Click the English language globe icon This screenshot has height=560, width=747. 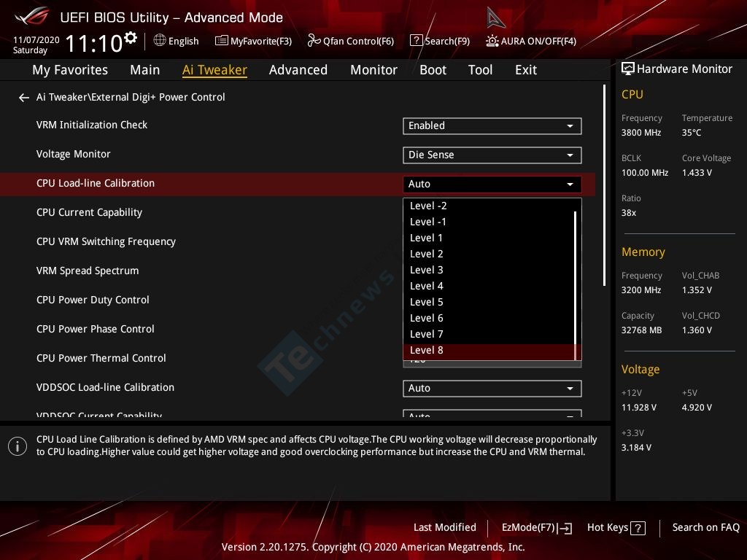pyautogui.click(x=160, y=41)
